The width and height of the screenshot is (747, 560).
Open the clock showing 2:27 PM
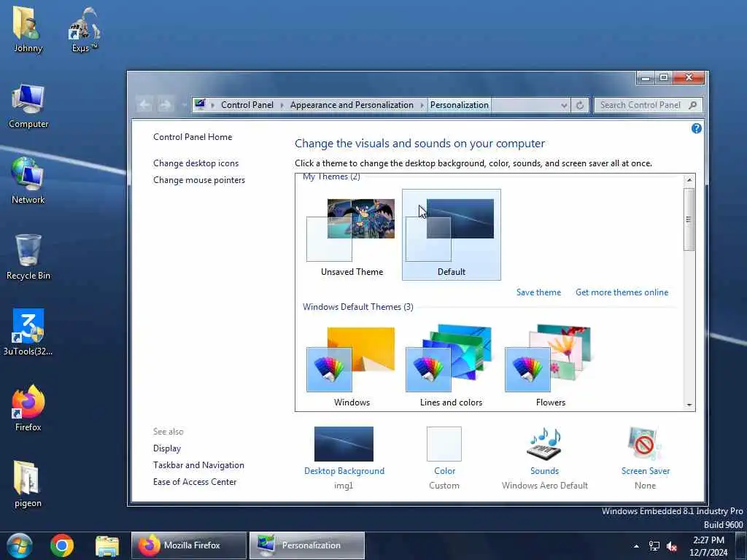pos(708,546)
